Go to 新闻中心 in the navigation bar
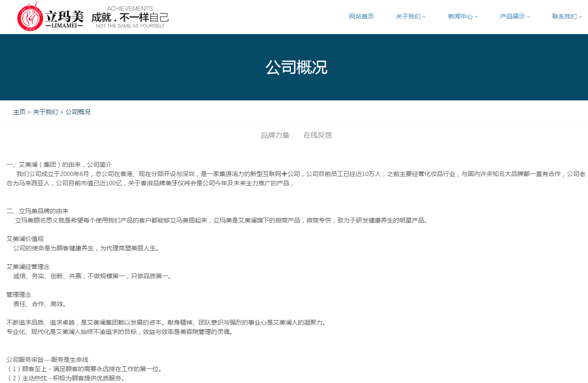588x383 pixels. coord(460,16)
